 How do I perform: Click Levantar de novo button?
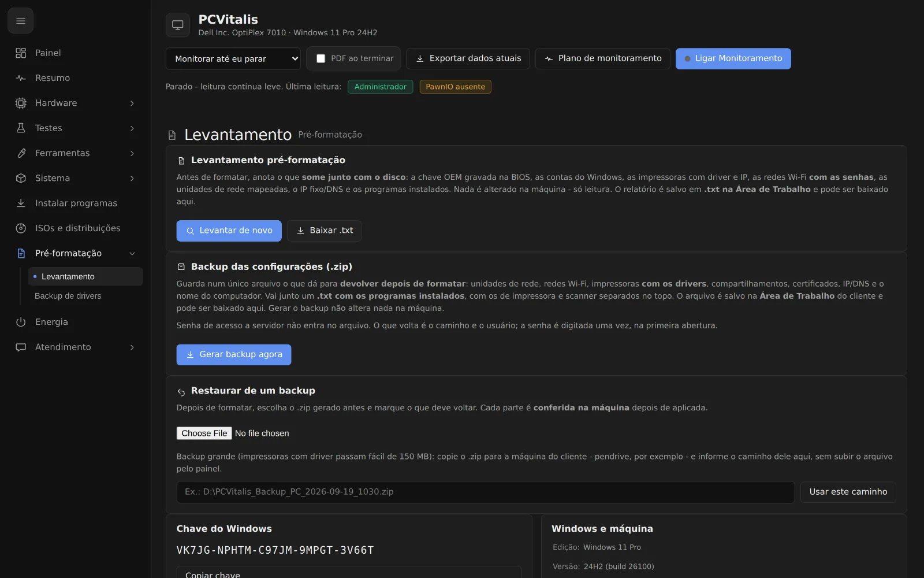(229, 231)
